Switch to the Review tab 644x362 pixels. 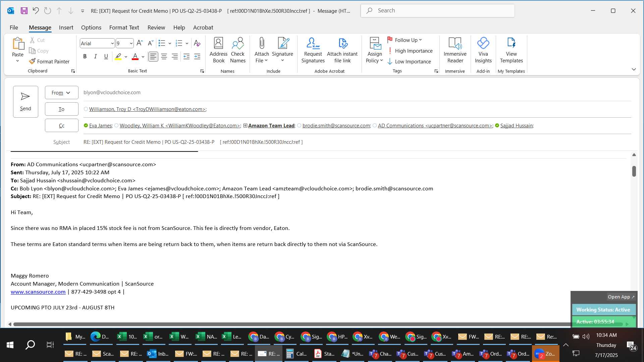[x=156, y=27]
